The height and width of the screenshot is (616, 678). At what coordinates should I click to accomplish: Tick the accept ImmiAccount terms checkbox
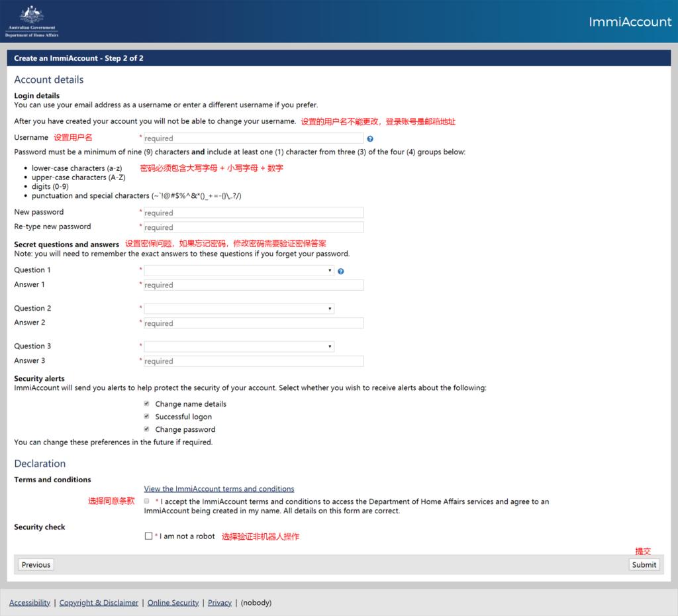(146, 501)
